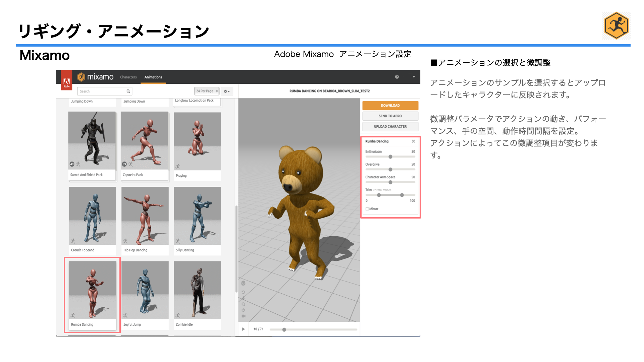Click running figure icon on Praying thumbnail

click(x=178, y=167)
